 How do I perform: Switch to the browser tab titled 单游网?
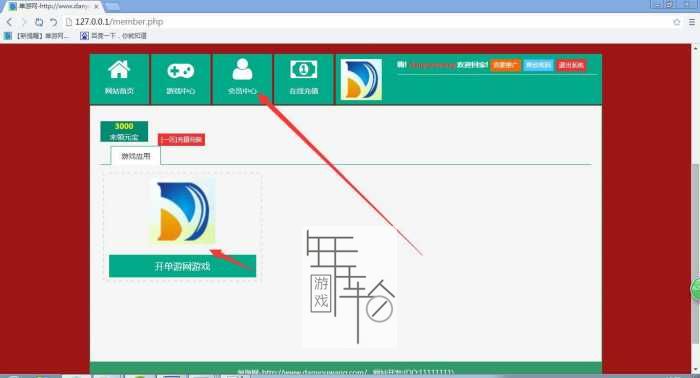click(54, 7)
